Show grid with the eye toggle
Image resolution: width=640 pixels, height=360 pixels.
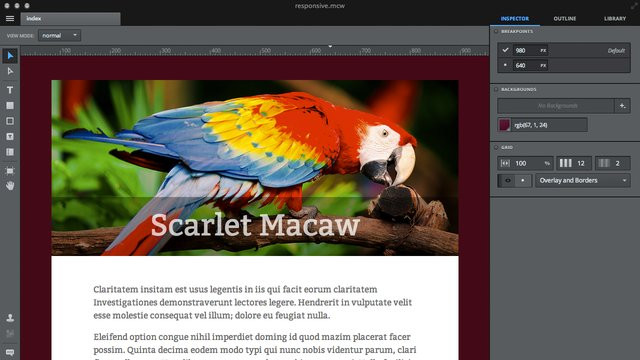click(x=507, y=180)
